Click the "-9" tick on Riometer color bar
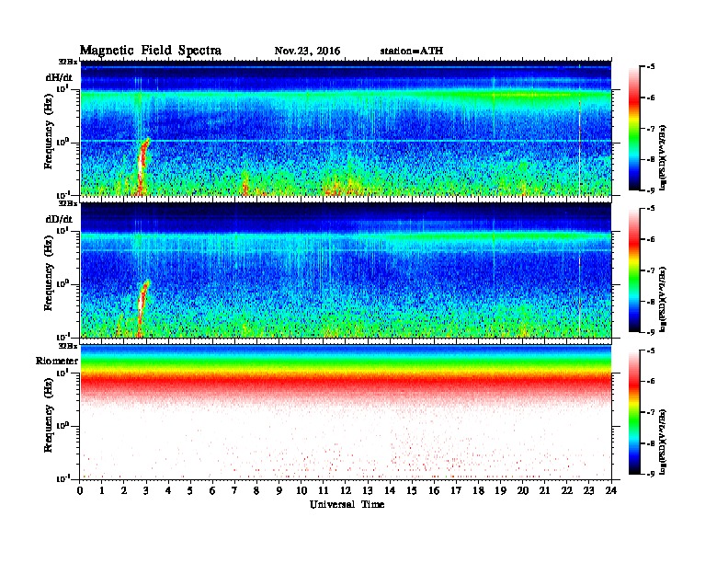The width and height of the screenshot is (728, 563). click(x=651, y=474)
